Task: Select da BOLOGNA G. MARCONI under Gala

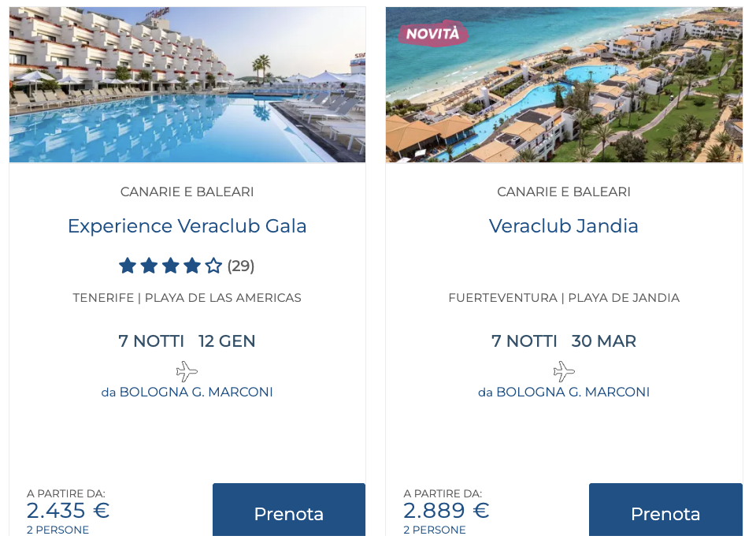Action: (x=187, y=392)
